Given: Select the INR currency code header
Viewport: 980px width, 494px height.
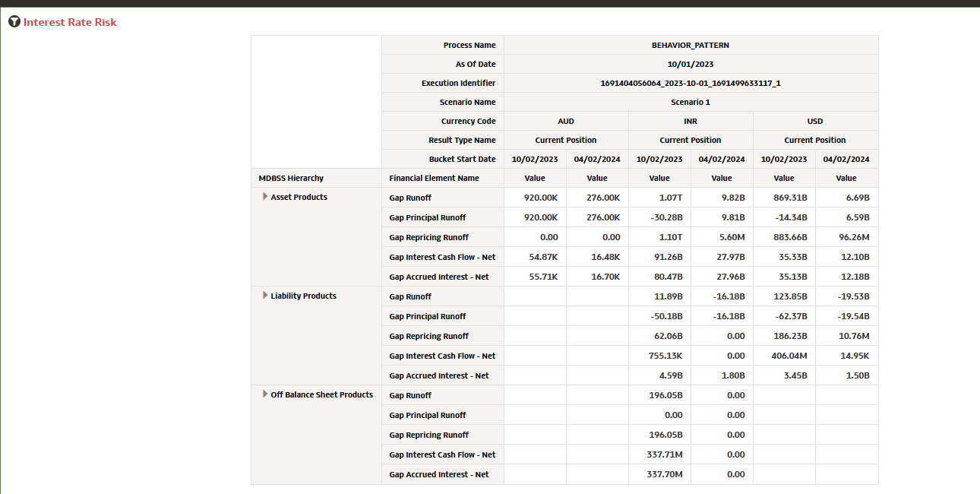Looking at the screenshot, I should click(x=691, y=122).
